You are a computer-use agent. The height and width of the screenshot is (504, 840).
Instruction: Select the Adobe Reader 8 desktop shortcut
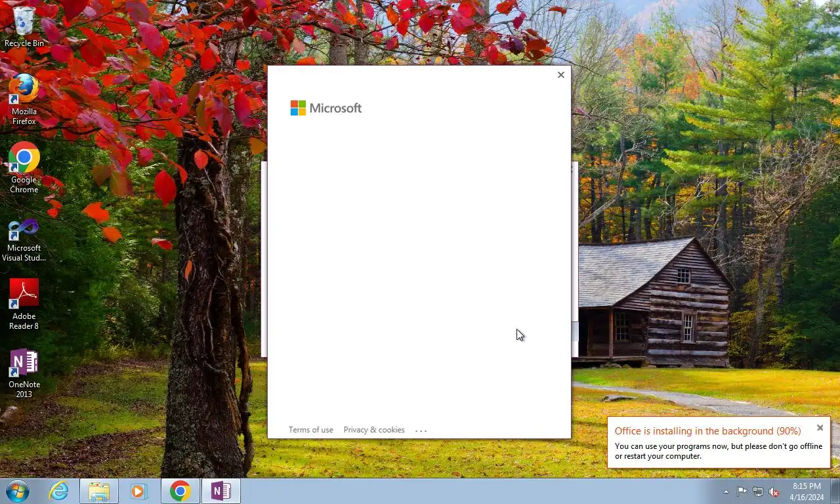(24, 304)
